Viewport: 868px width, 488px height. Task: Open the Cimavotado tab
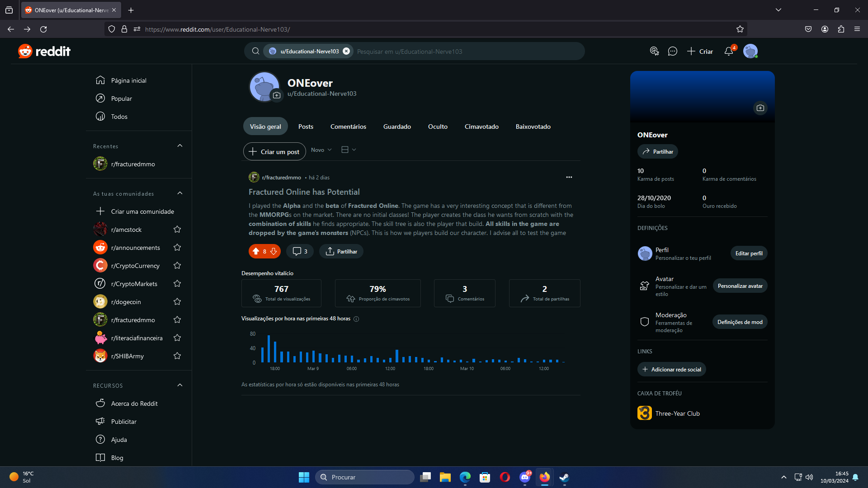coord(481,127)
